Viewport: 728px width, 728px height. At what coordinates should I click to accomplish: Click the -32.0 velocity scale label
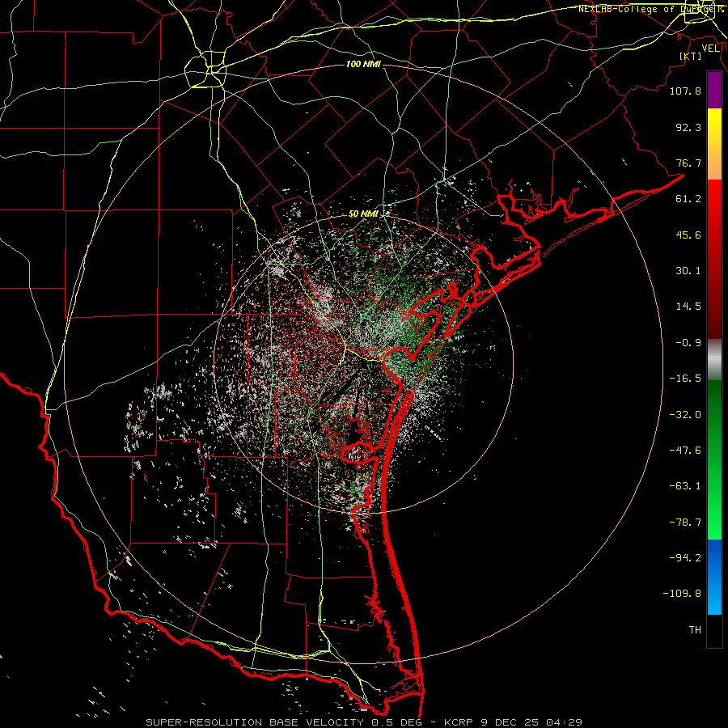coord(685,415)
